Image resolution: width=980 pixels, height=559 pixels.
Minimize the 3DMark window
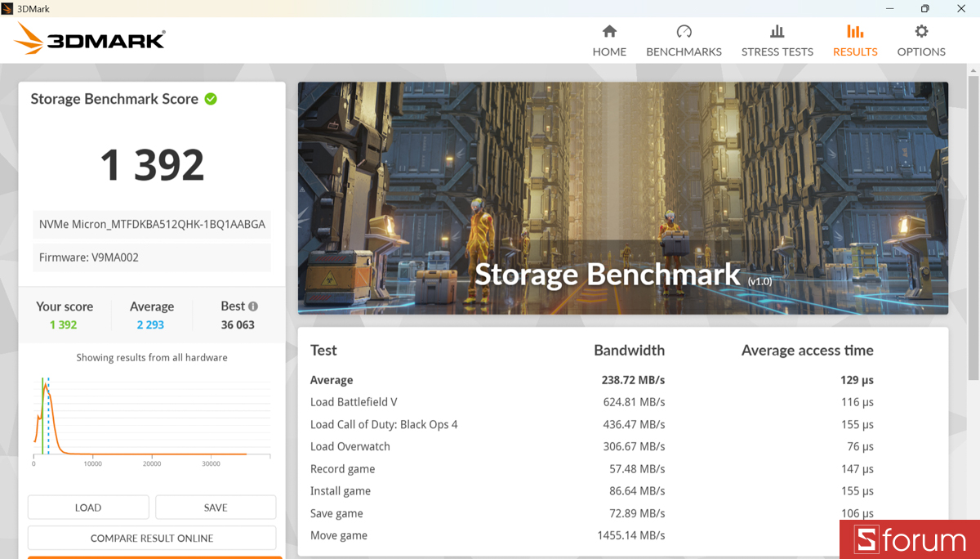(888, 8)
